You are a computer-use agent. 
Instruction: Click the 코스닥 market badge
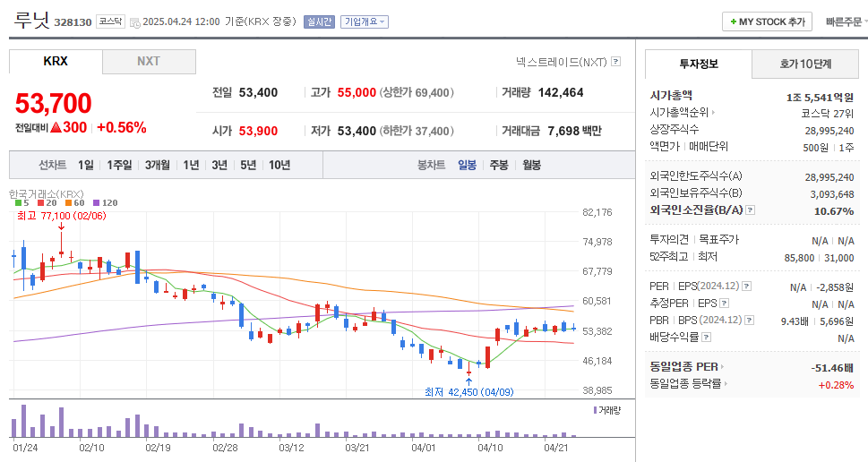(x=110, y=21)
